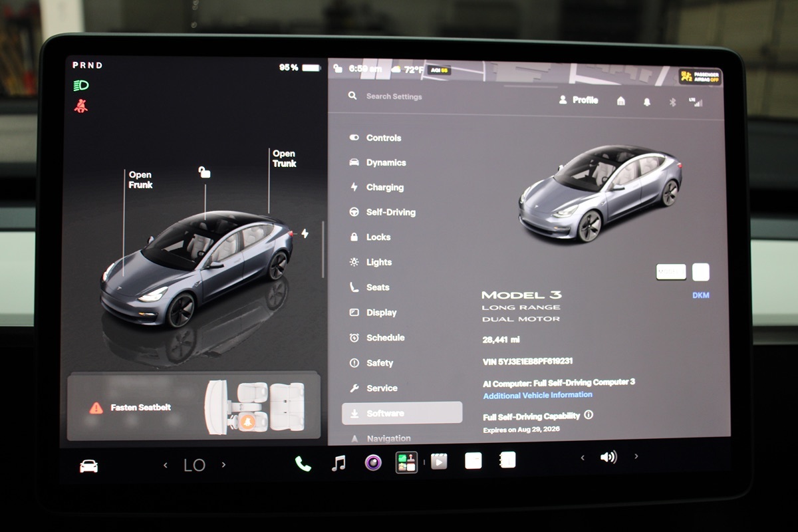Open climate controls via LO temperature

point(194,465)
